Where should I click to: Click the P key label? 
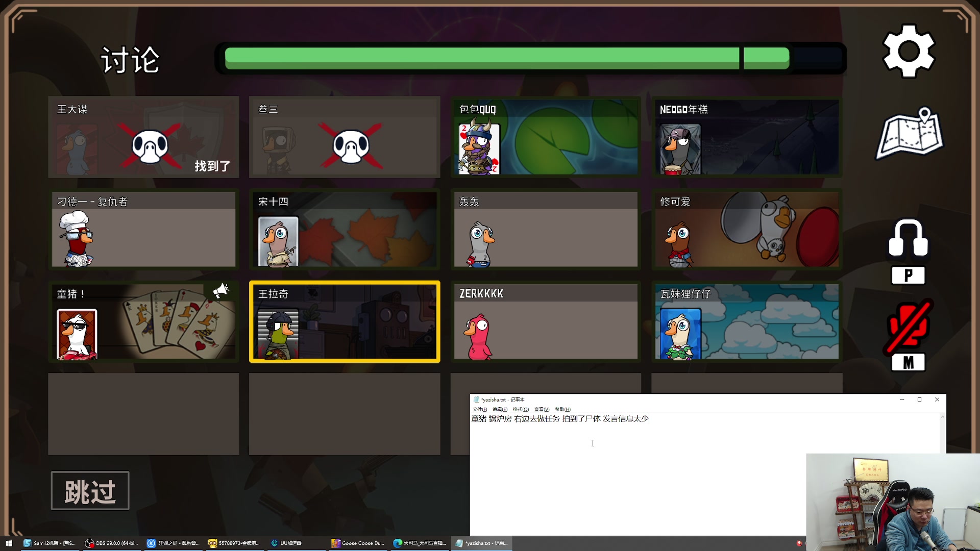coord(908,275)
